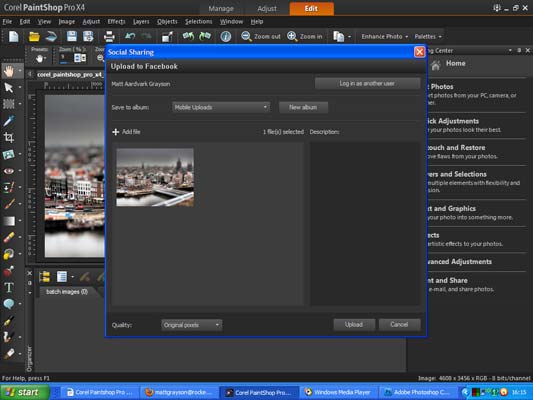Image resolution: width=533 pixels, height=400 pixels.
Task: Click the Undo arrow icon
Action: pos(130,36)
